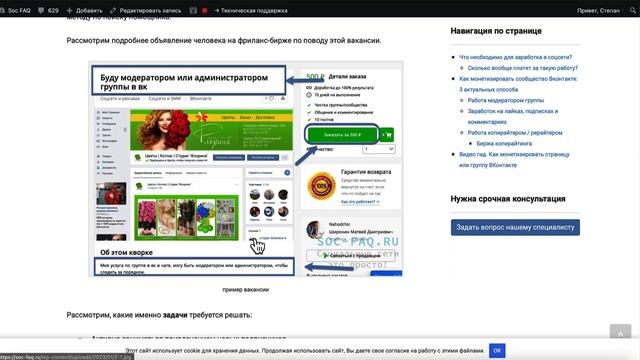
Task: Click Задать вопрос нашему специалисту button
Action: tap(515, 227)
